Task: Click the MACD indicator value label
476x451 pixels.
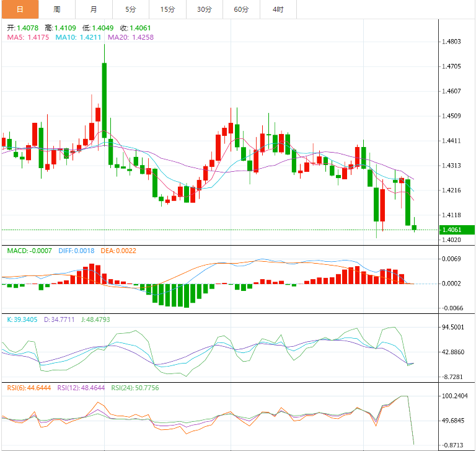Action: [30, 251]
